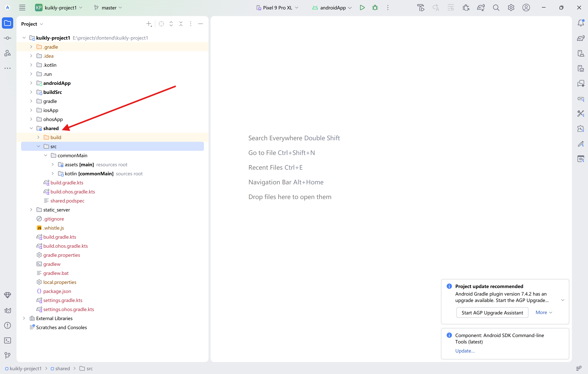Select build.gradle.kts under shared
Image resolution: width=588 pixels, height=374 pixels.
pyautogui.click(x=67, y=183)
